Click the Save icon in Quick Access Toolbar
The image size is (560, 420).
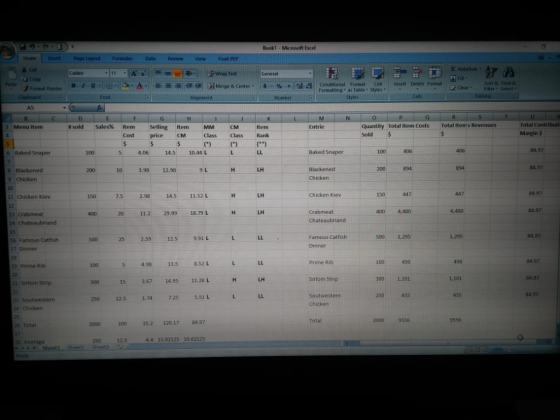click(22, 47)
